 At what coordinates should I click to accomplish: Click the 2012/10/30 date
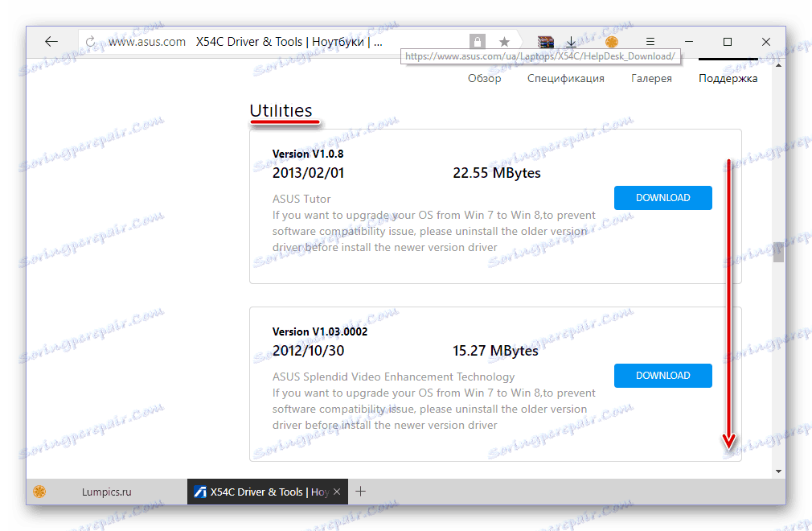pos(308,351)
